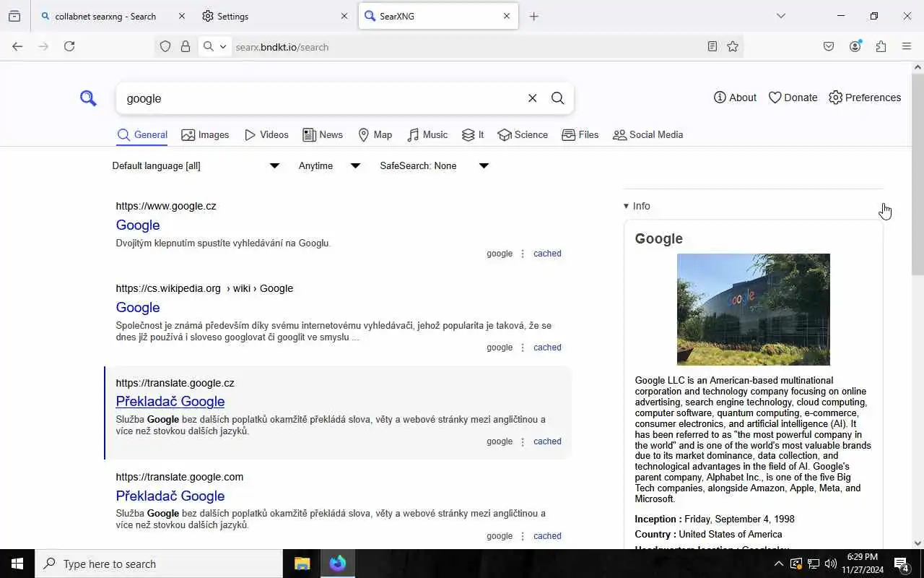
Task: Toggle Reader View
Action: [x=712, y=46]
